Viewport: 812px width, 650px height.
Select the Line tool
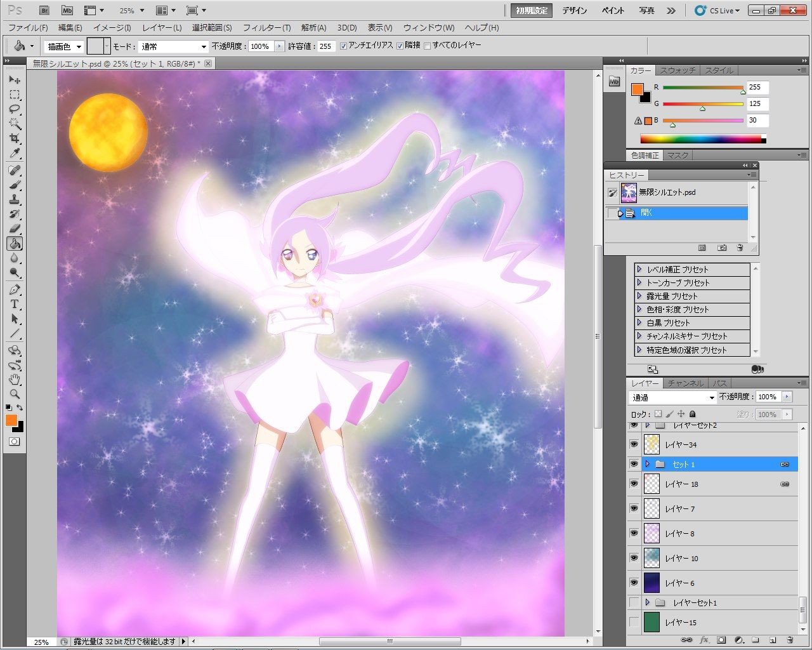click(x=15, y=333)
